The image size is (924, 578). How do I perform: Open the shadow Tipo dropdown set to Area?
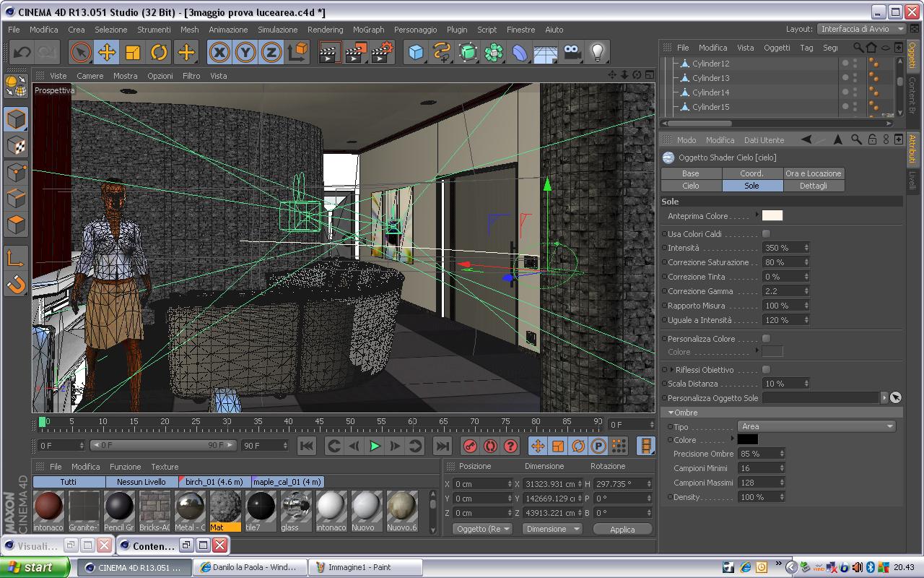(x=816, y=426)
